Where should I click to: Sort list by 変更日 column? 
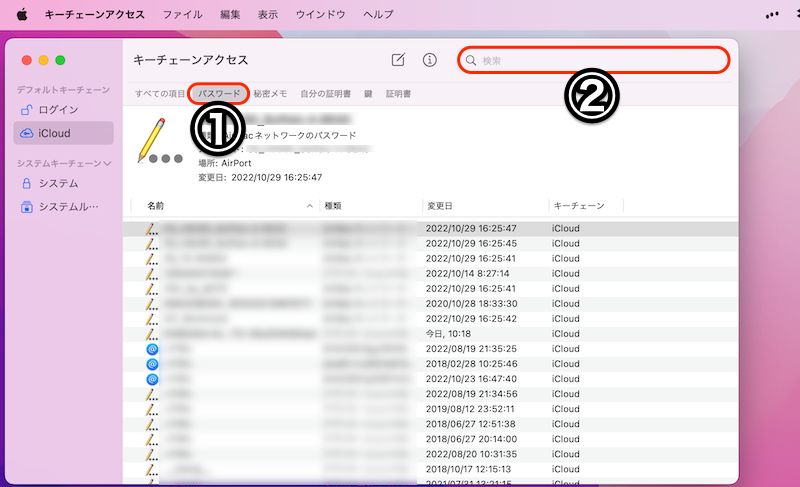pos(440,206)
